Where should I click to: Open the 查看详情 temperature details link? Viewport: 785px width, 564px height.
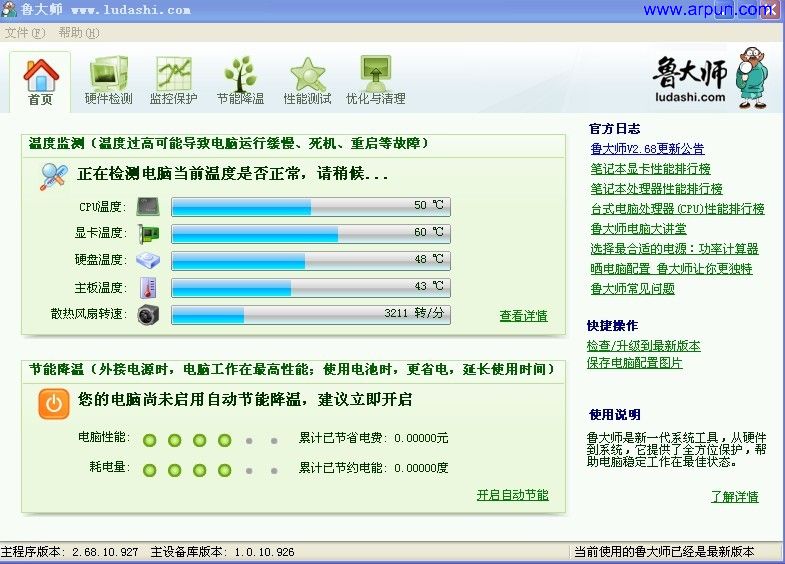pos(524,316)
